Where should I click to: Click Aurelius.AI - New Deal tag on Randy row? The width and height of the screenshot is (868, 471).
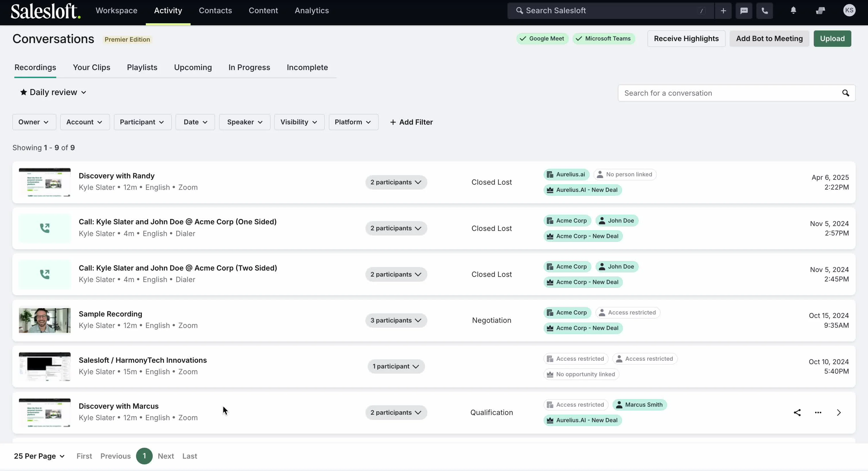pos(583,190)
